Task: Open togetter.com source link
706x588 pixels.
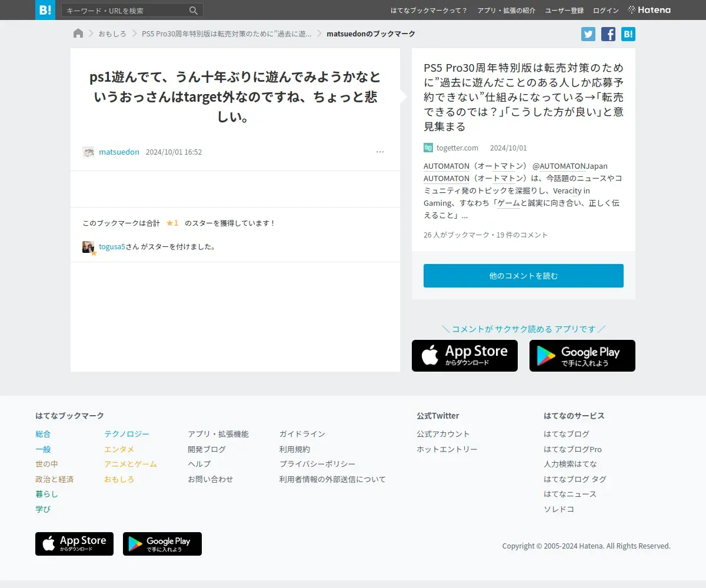Action: pyautogui.click(x=457, y=148)
